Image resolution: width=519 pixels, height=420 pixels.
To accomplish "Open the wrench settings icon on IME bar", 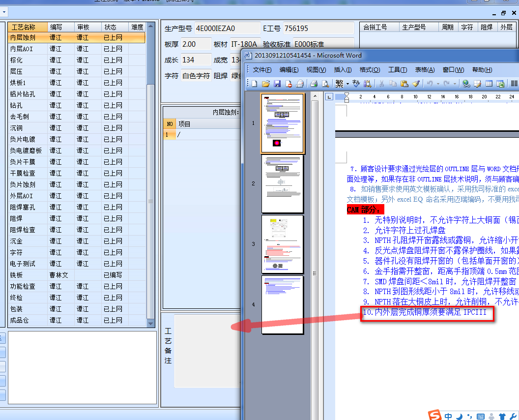I will [514, 417].
